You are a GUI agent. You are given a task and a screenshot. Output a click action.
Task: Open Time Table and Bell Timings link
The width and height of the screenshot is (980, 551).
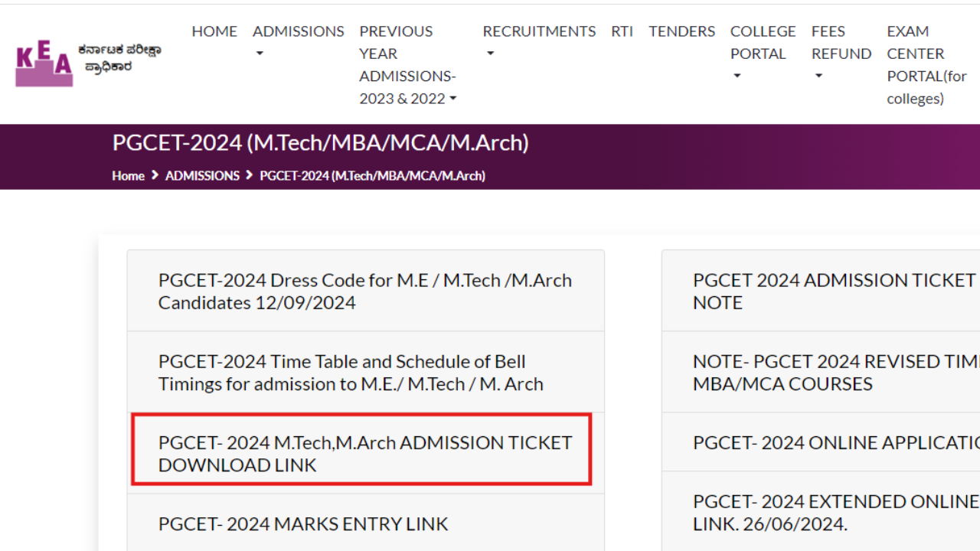click(351, 372)
